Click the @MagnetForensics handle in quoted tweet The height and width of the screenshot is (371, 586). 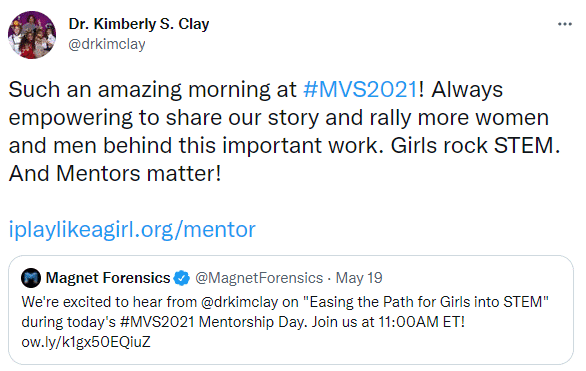(259, 278)
